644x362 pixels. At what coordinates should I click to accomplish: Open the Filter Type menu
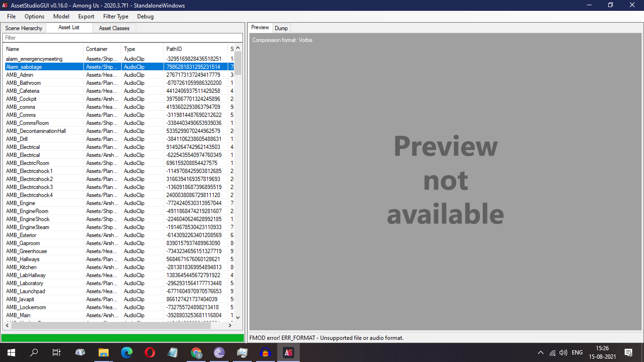pyautogui.click(x=116, y=16)
